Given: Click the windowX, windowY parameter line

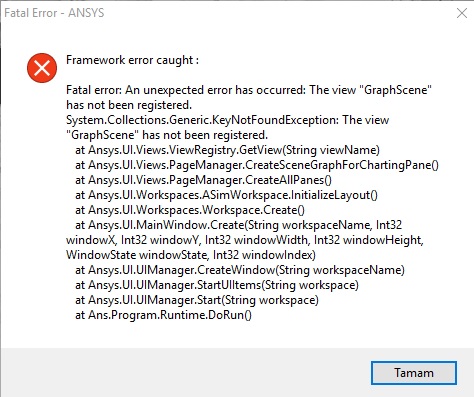Looking at the screenshot, I should pyautogui.click(x=245, y=240).
